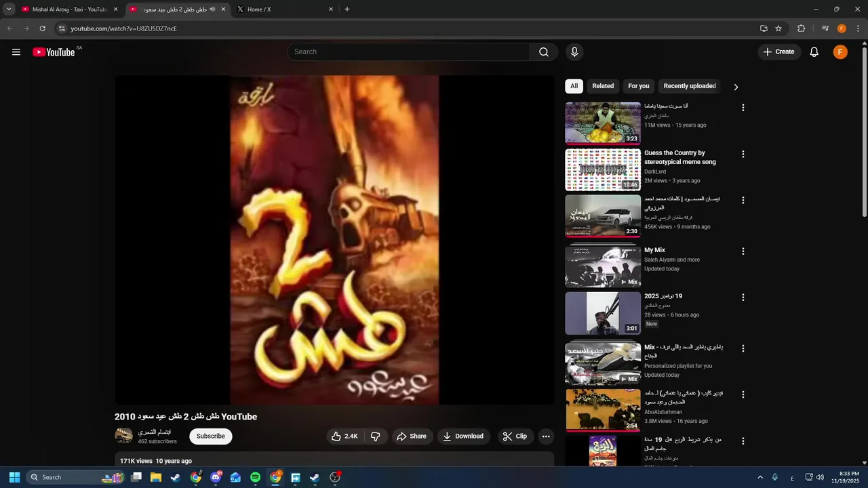This screenshot has width=868, height=488.
Task: Open the 3:01 video thumbnail marked New
Action: [603, 313]
